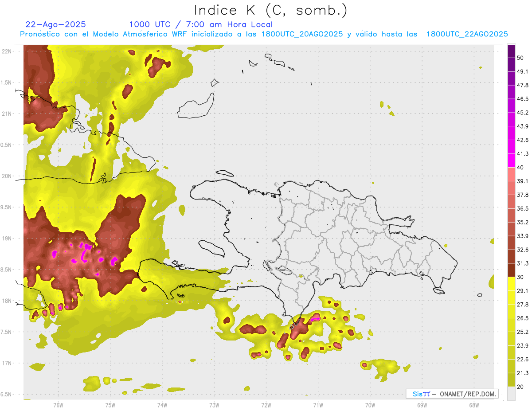Click the '21.3' colorbar value
This screenshot has height=411, width=532.
coord(523,373)
